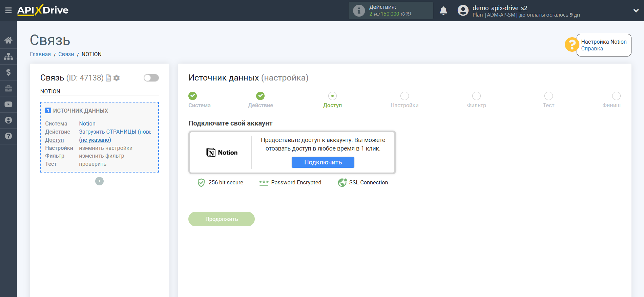Open the Справка help link
This screenshot has width=644, height=297.
point(592,49)
